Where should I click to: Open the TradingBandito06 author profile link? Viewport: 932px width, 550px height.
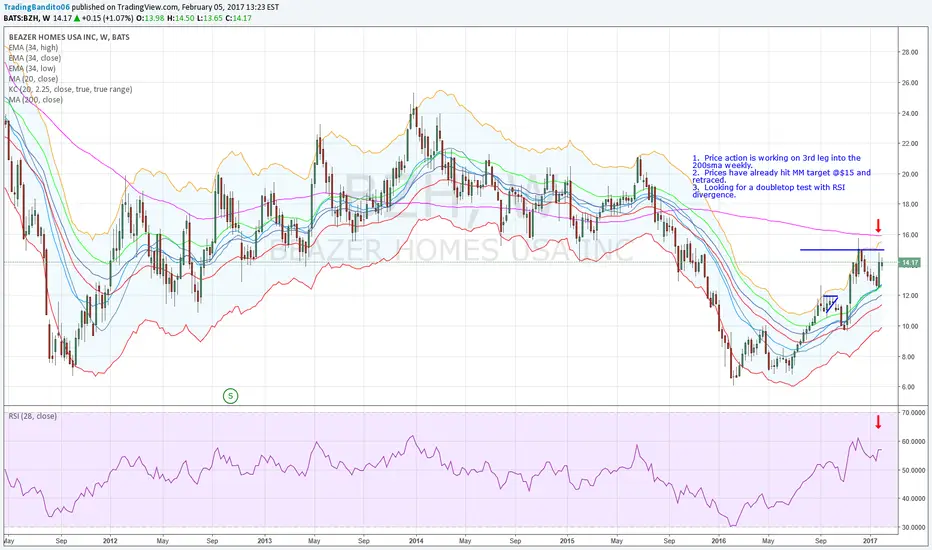point(36,7)
